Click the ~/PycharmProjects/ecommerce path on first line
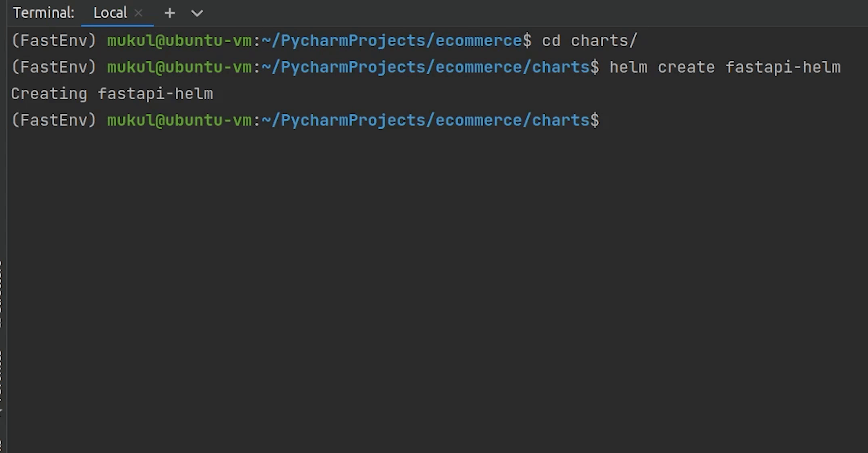 (x=392, y=41)
